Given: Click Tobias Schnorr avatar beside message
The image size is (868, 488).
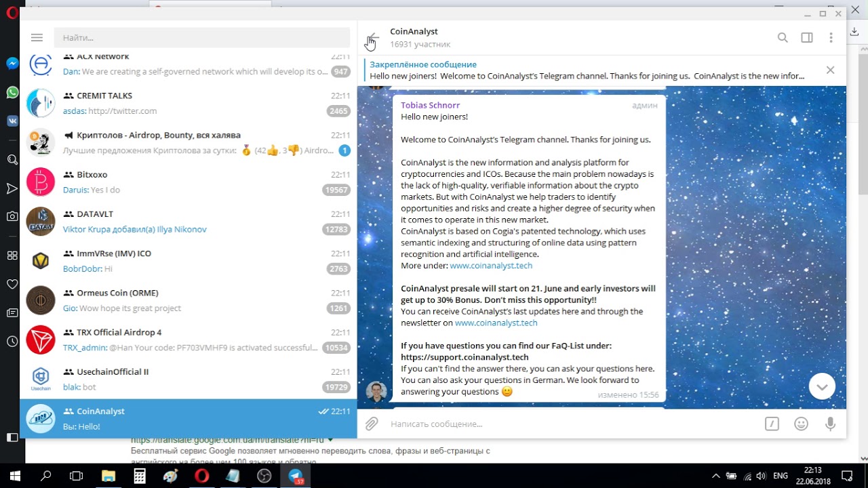Looking at the screenshot, I should pyautogui.click(x=376, y=391).
